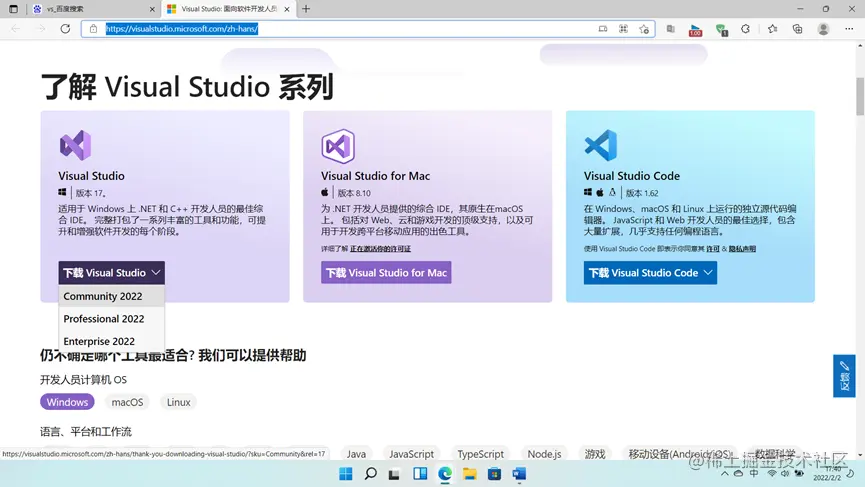Click the Wi-Fi icon in system tray

point(772,474)
